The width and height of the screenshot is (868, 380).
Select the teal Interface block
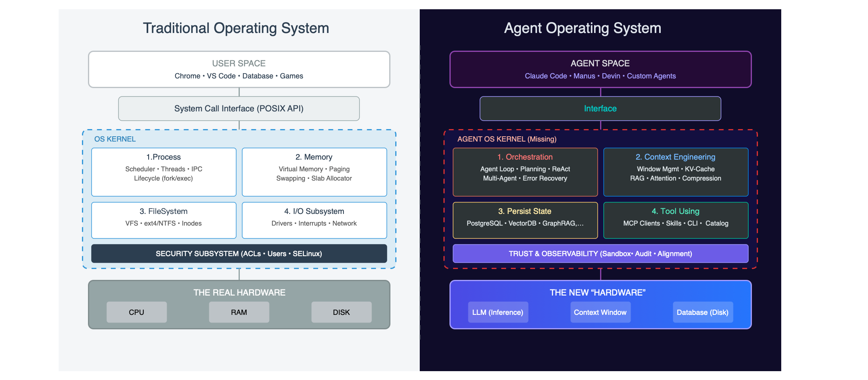[600, 109]
